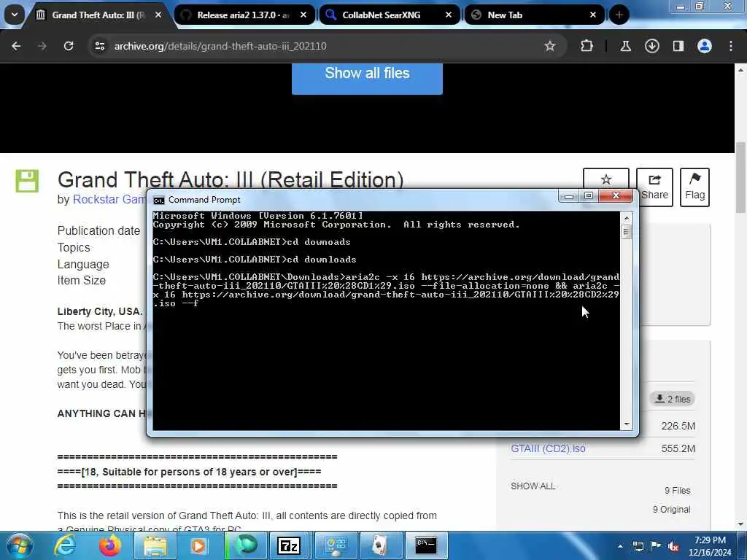Open the tab search dropdown arrow
Screen dimensions: 747x560
click(15, 15)
